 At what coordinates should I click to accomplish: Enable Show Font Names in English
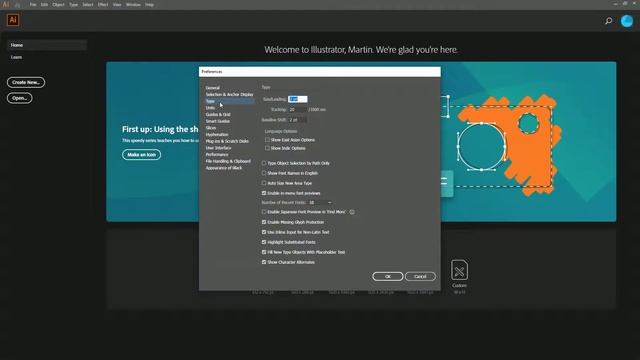[x=264, y=173]
